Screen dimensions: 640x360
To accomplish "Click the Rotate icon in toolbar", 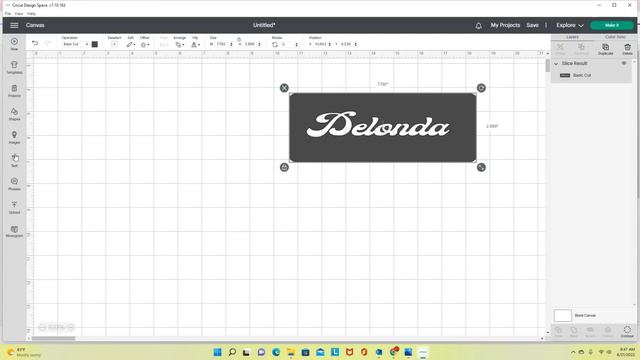I will click(275, 44).
